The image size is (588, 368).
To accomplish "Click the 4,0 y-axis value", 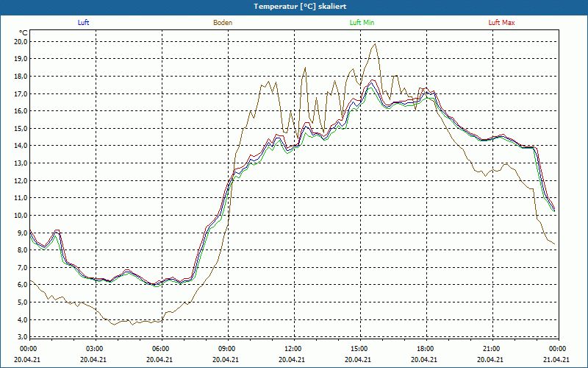I will tap(23, 319).
